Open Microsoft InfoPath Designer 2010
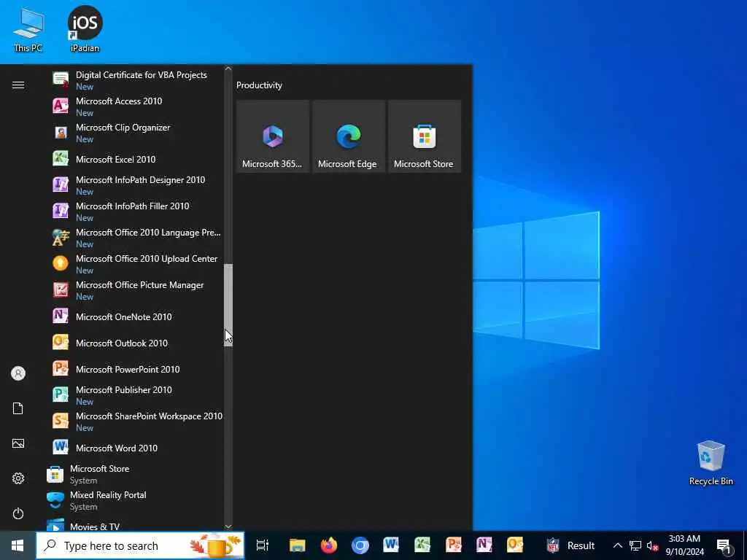The height and width of the screenshot is (560, 747). [x=134, y=185]
